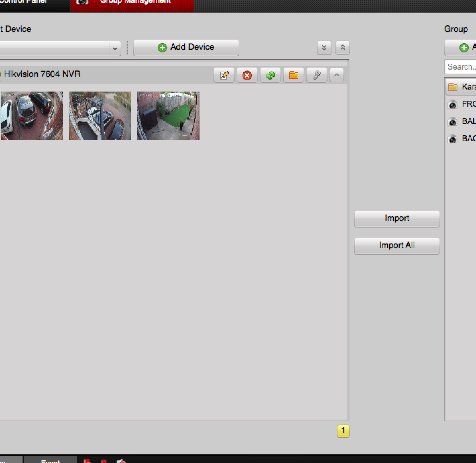The width and height of the screenshot is (476, 463).
Task: Open the folder icon on the NVR toolbar
Action: tap(293, 75)
